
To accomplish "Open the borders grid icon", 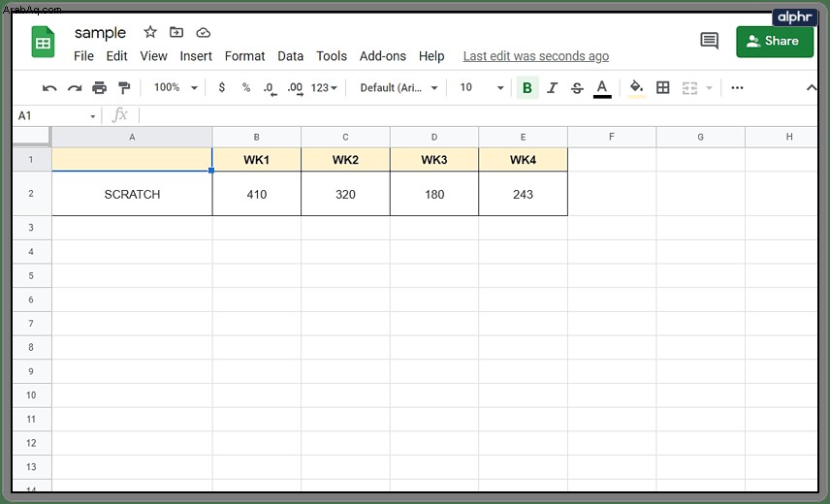I will click(x=662, y=87).
